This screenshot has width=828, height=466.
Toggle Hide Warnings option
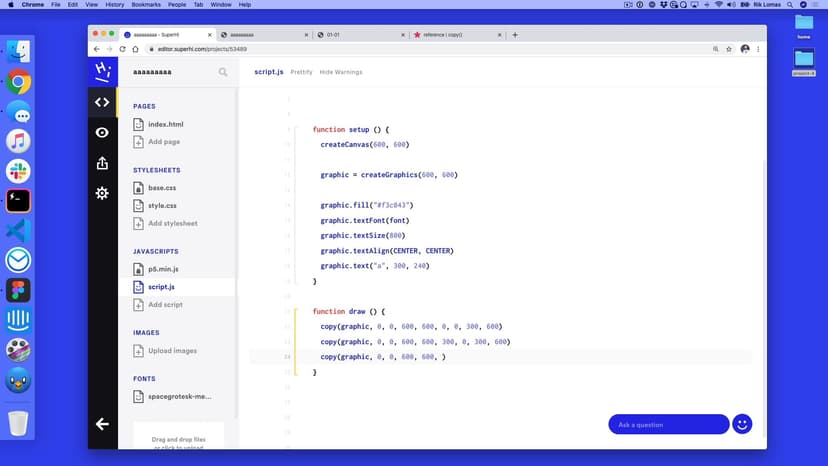[341, 72]
